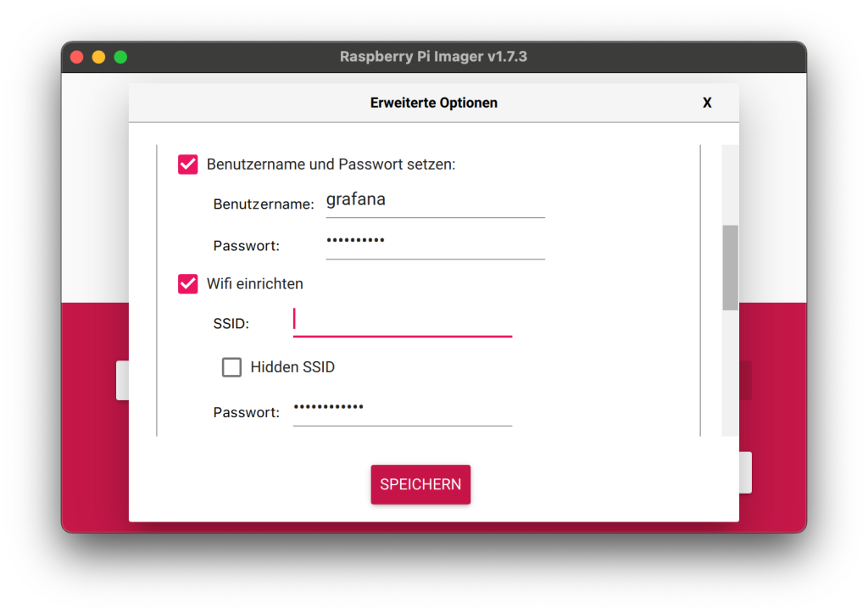Click the Benutzername text field showing grafana
The image size is (868, 614).
[x=435, y=204]
